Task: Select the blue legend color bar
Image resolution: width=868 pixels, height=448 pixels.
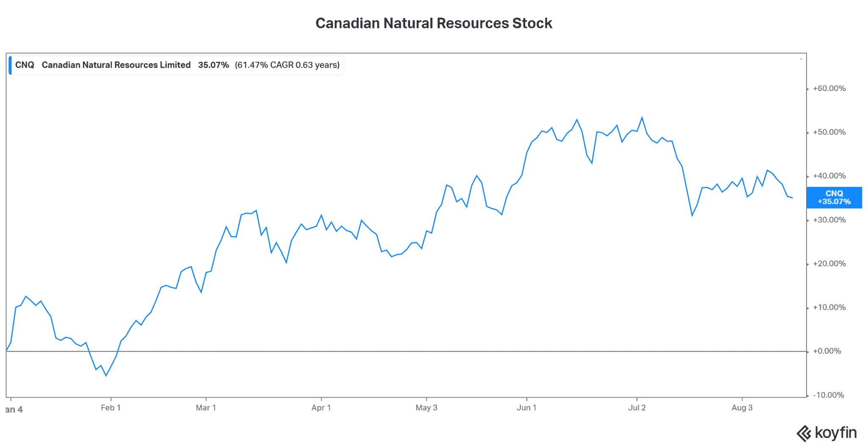Action: (x=10, y=65)
